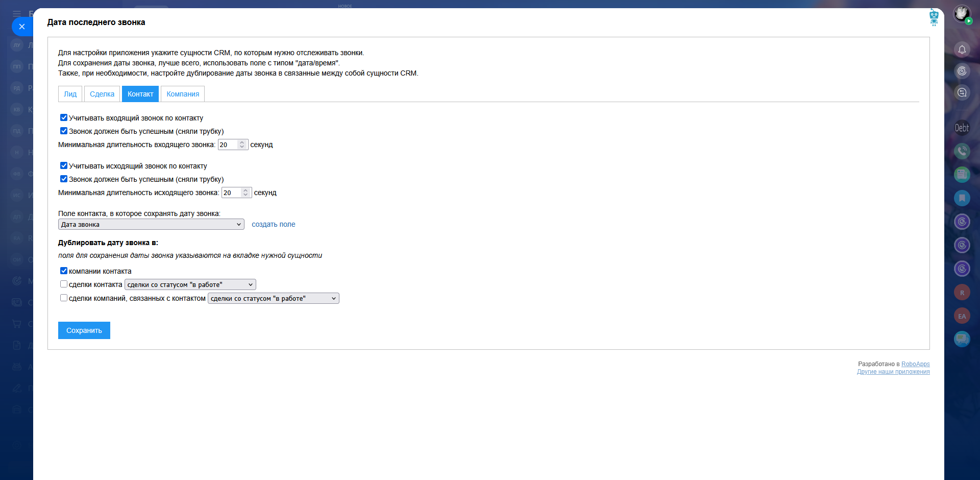Viewport: 980px width, 480px height.
Task: Open notifications bell in right sidebar
Action: pyautogui.click(x=962, y=50)
